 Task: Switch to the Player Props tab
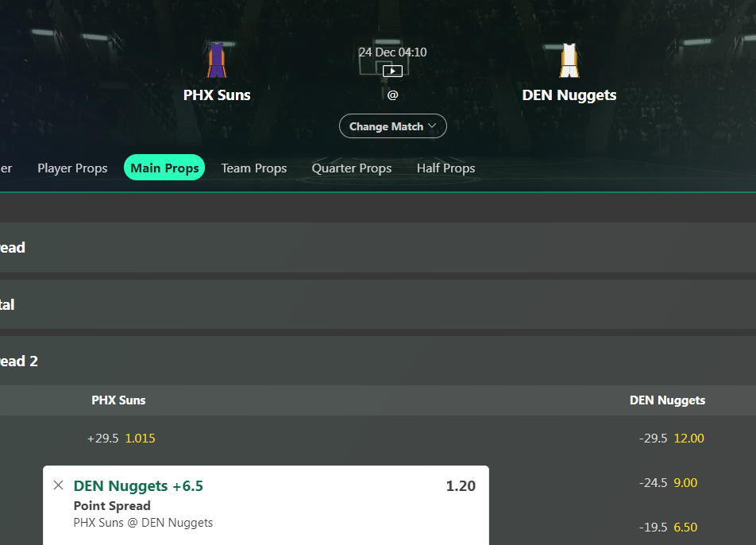click(x=72, y=168)
